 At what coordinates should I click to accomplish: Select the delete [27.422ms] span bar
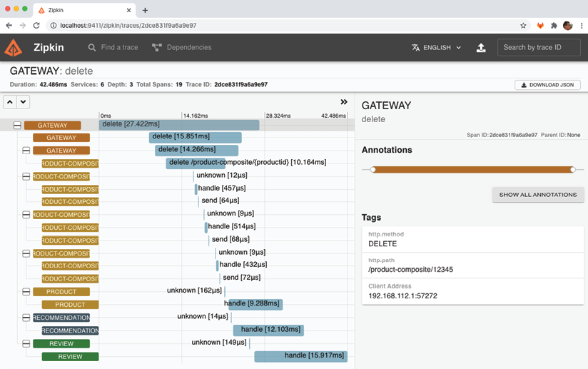pyautogui.click(x=179, y=125)
